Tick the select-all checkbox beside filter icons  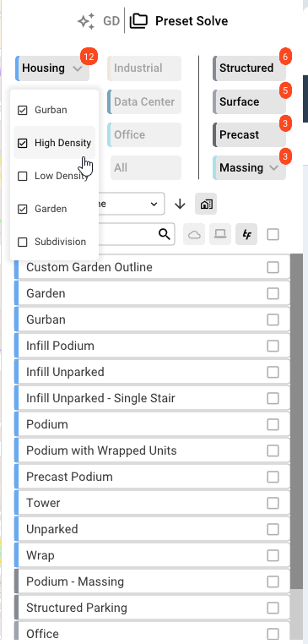pyautogui.click(x=273, y=234)
